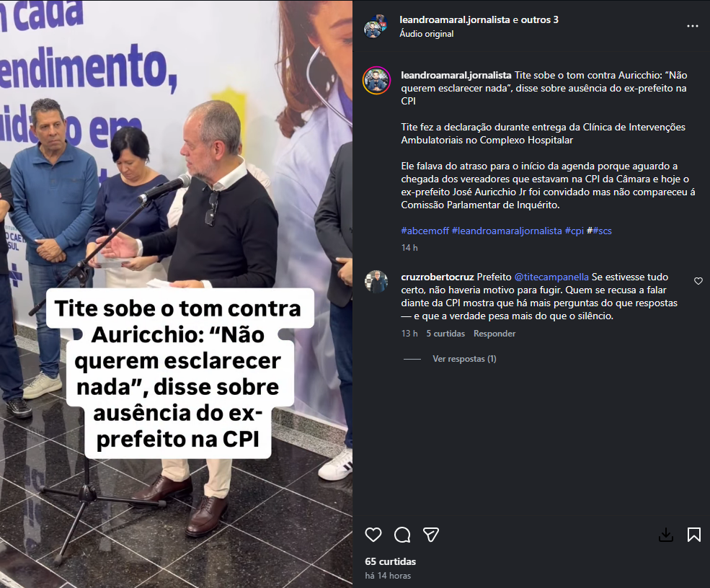The image size is (710, 588).
Task: Reply to comment via Responder
Action: [x=494, y=333]
